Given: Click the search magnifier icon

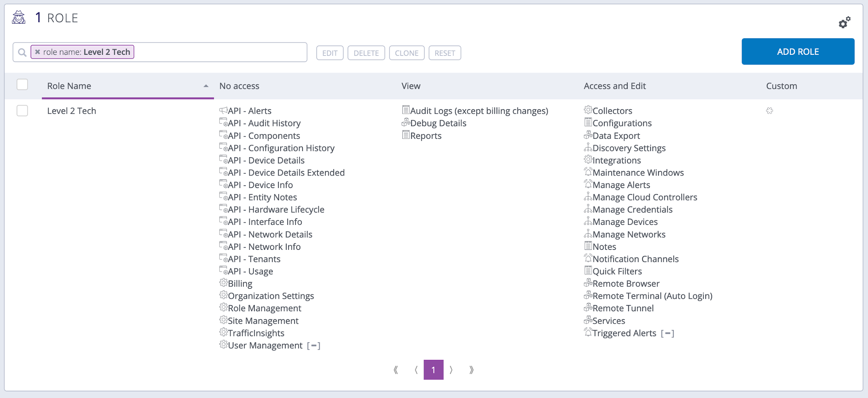Looking at the screenshot, I should click(22, 52).
